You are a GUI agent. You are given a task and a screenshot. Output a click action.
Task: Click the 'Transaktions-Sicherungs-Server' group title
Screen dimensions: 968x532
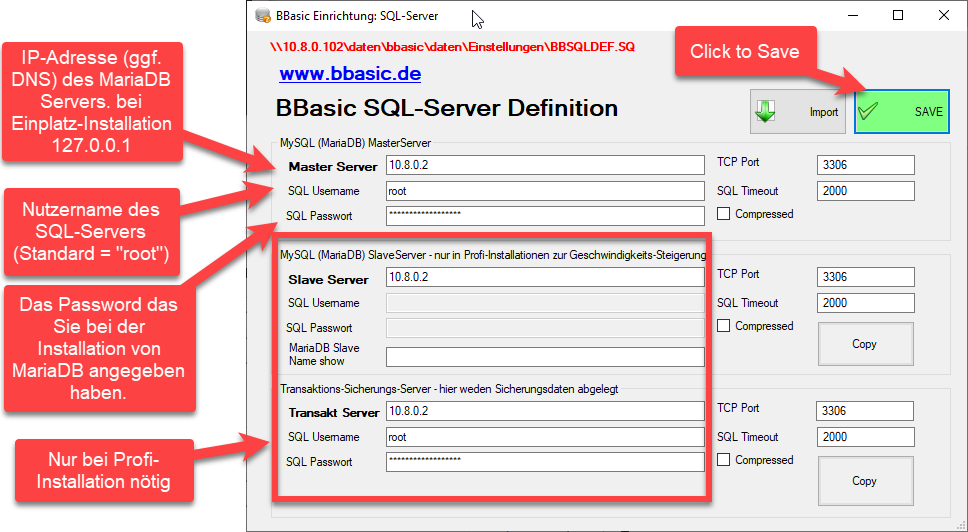[x=449, y=389]
